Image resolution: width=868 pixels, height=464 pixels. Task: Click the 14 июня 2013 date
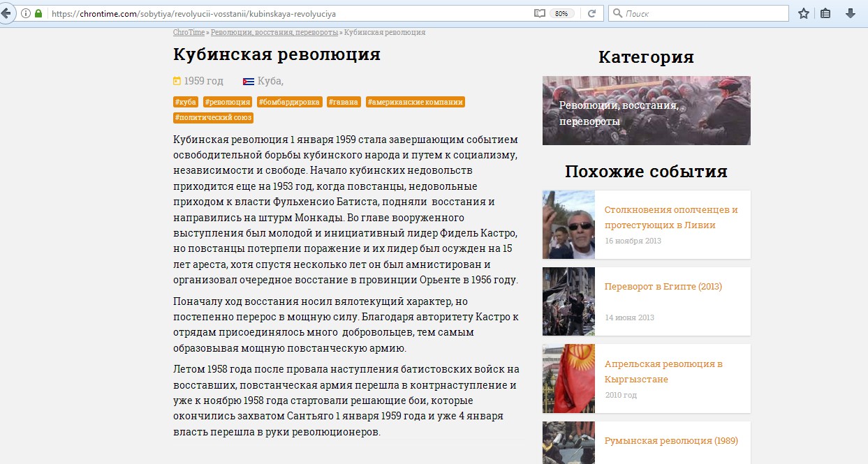click(x=629, y=317)
